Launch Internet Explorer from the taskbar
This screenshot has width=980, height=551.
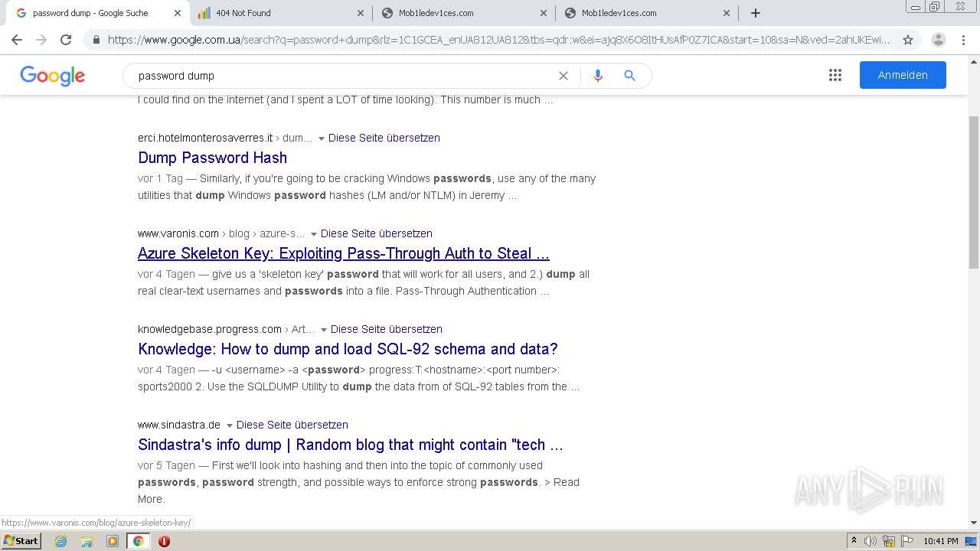click(60, 541)
